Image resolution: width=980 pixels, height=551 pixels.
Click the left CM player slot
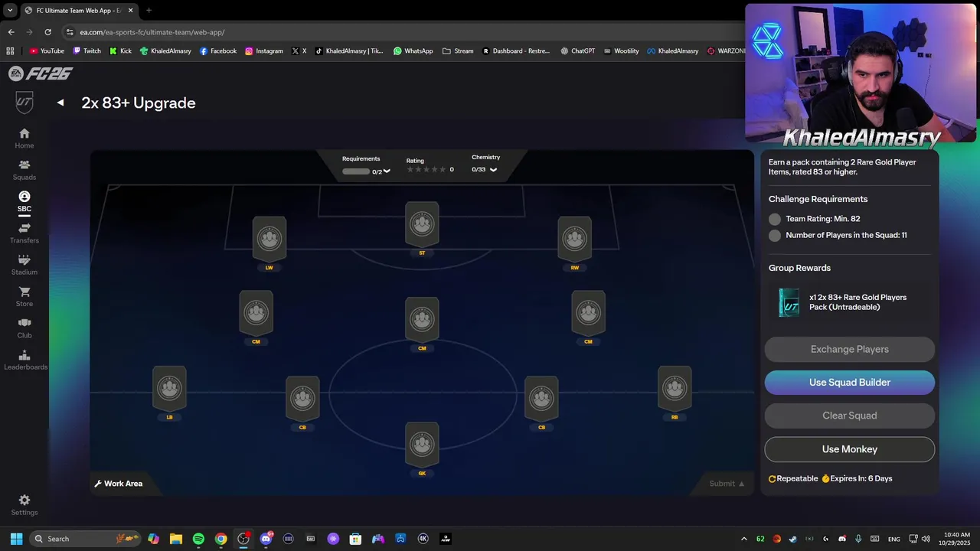click(x=256, y=313)
